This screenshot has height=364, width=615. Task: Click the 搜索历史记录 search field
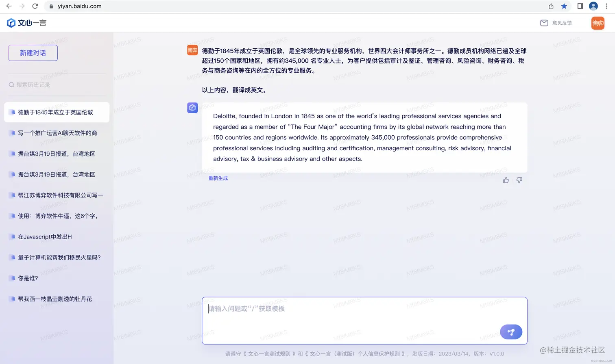click(57, 84)
